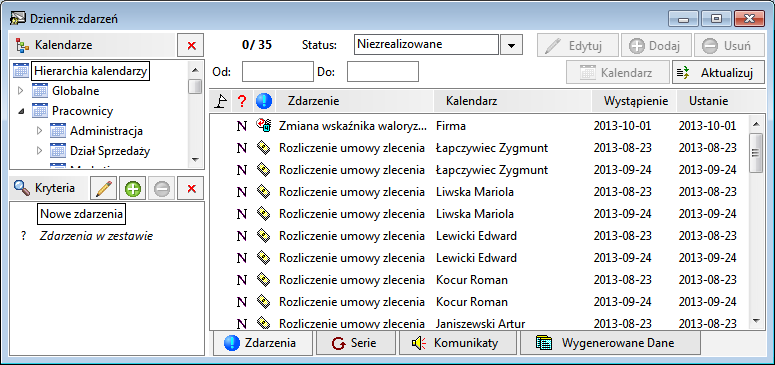Click the event list scrollbar up arrow

pos(756,123)
